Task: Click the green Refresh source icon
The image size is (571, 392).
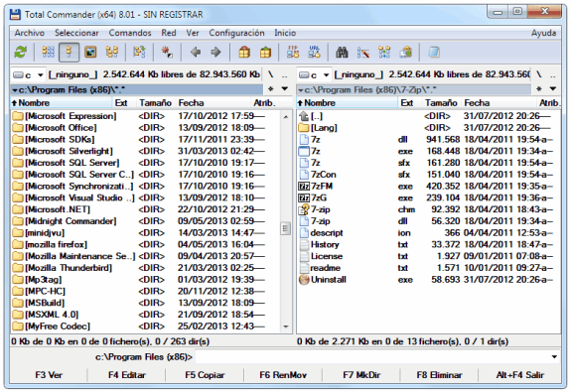Action: [x=21, y=53]
